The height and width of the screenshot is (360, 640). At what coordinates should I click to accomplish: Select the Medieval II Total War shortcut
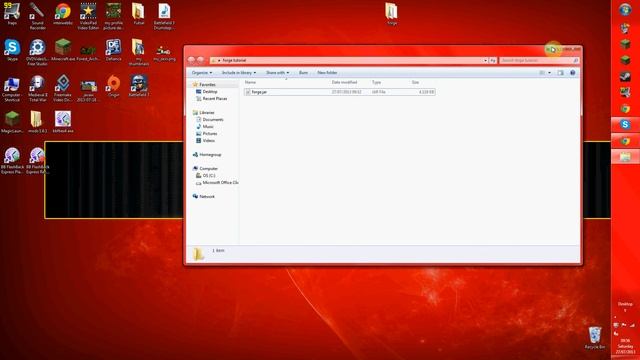[37, 88]
